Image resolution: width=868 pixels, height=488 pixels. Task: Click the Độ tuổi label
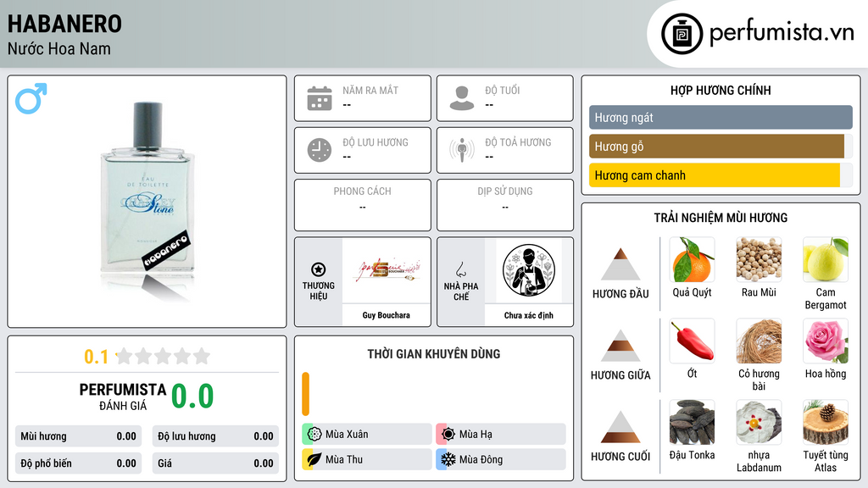(503, 90)
